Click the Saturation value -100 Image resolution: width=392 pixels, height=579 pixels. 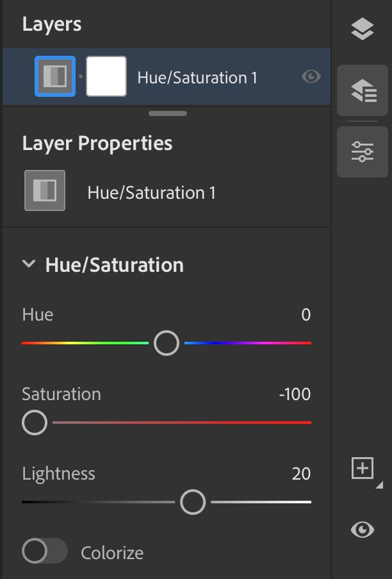click(295, 394)
